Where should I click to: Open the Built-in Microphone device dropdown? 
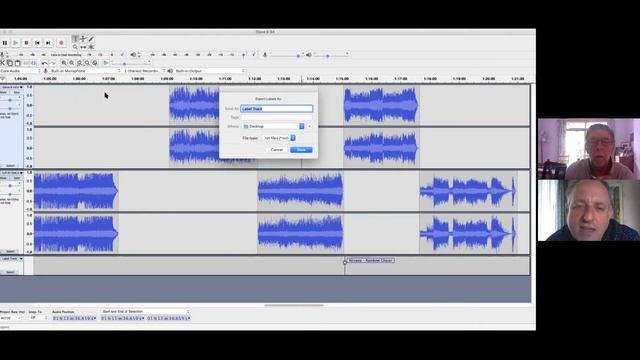pyautogui.click(x=85, y=71)
